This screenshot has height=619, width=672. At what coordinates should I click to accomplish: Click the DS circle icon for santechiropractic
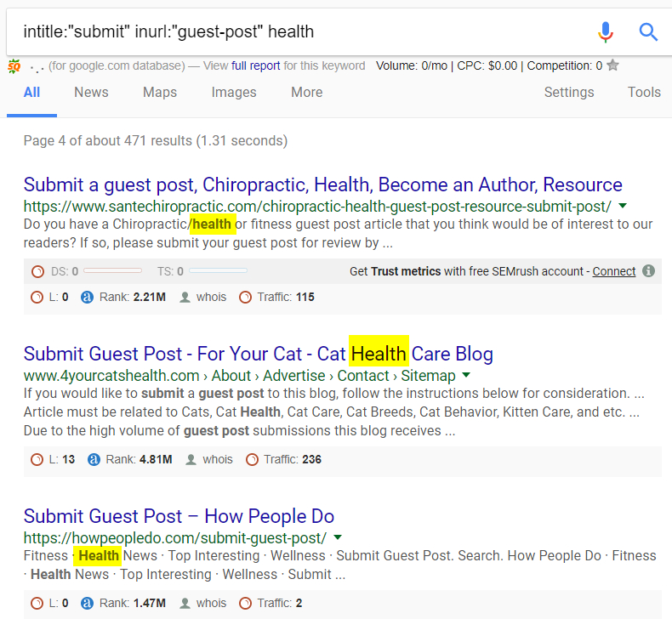tap(37, 271)
